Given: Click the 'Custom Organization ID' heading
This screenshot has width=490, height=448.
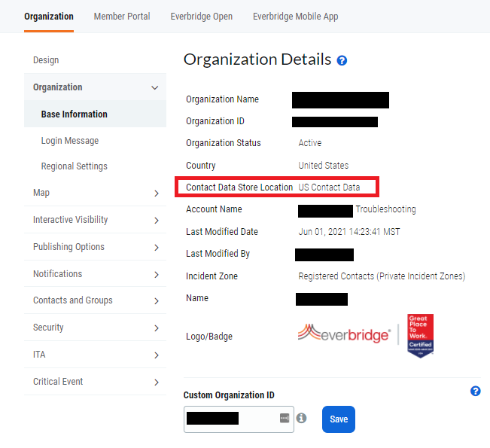Looking at the screenshot, I should [x=229, y=395].
